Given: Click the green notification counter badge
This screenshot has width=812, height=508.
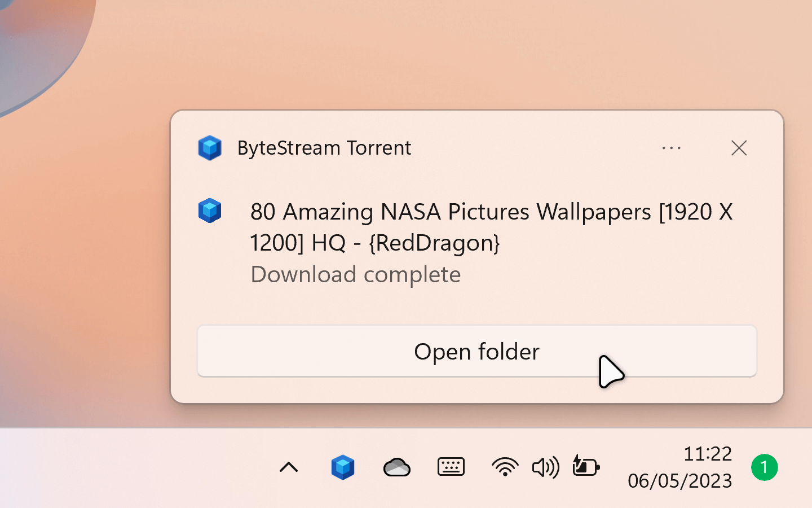Looking at the screenshot, I should point(765,467).
